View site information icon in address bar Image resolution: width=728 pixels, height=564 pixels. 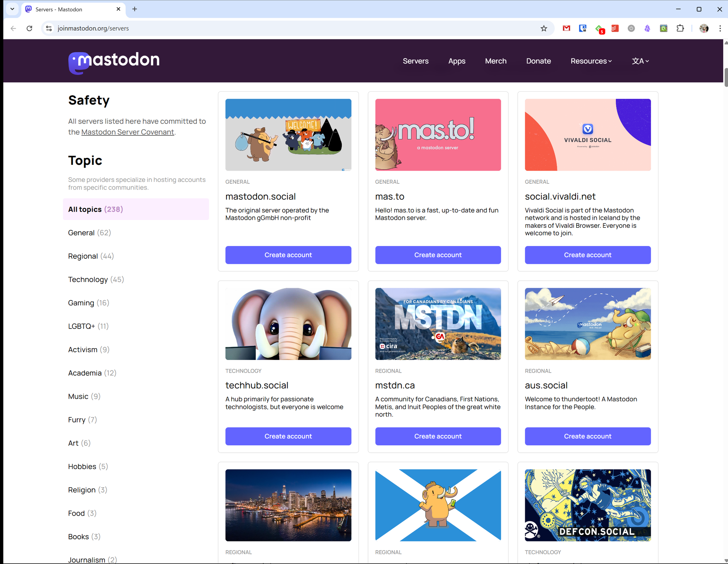coord(49,28)
